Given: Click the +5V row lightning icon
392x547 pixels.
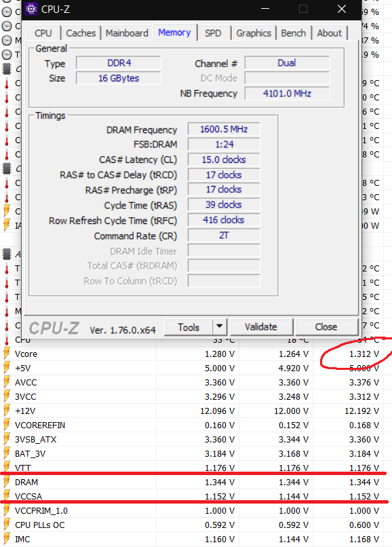Looking at the screenshot, I should [7, 368].
